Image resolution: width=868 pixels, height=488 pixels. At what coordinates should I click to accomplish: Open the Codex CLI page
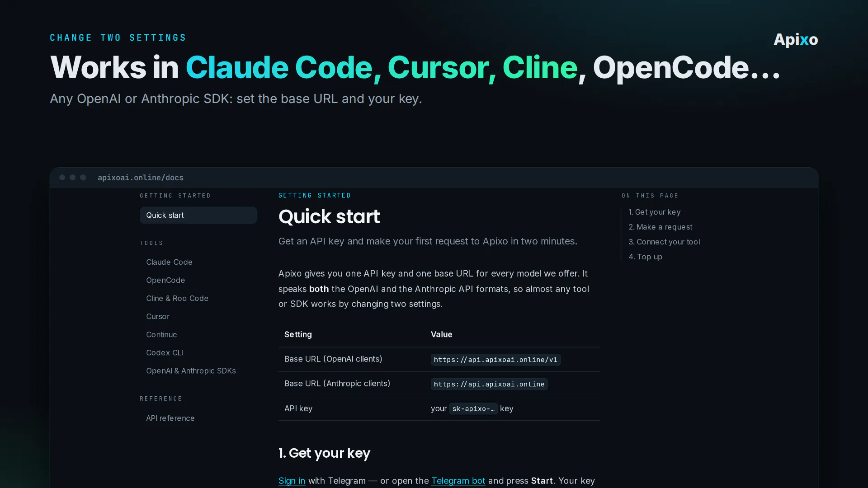pyautogui.click(x=165, y=352)
